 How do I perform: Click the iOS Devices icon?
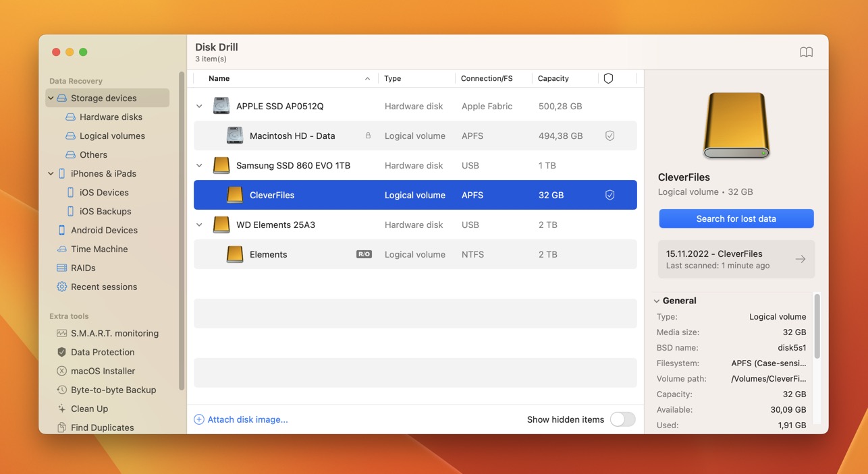click(x=70, y=192)
